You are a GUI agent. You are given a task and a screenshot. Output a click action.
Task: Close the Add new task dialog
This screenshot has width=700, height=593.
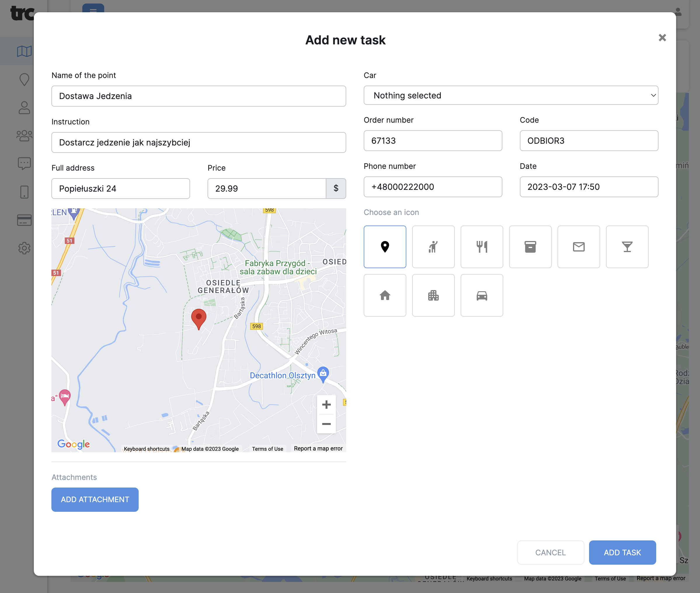click(662, 38)
